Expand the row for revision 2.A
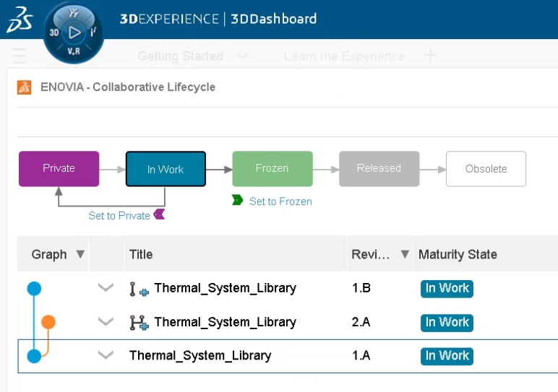 point(106,322)
